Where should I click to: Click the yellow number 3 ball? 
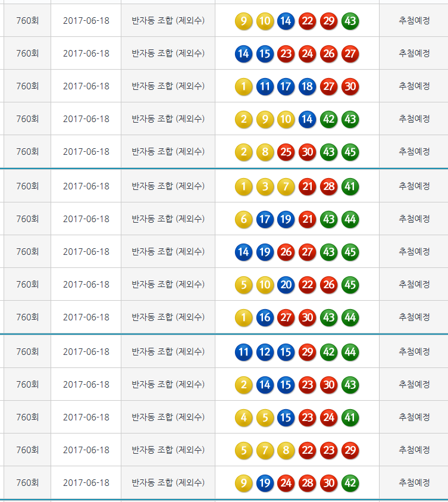click(265, 186)
